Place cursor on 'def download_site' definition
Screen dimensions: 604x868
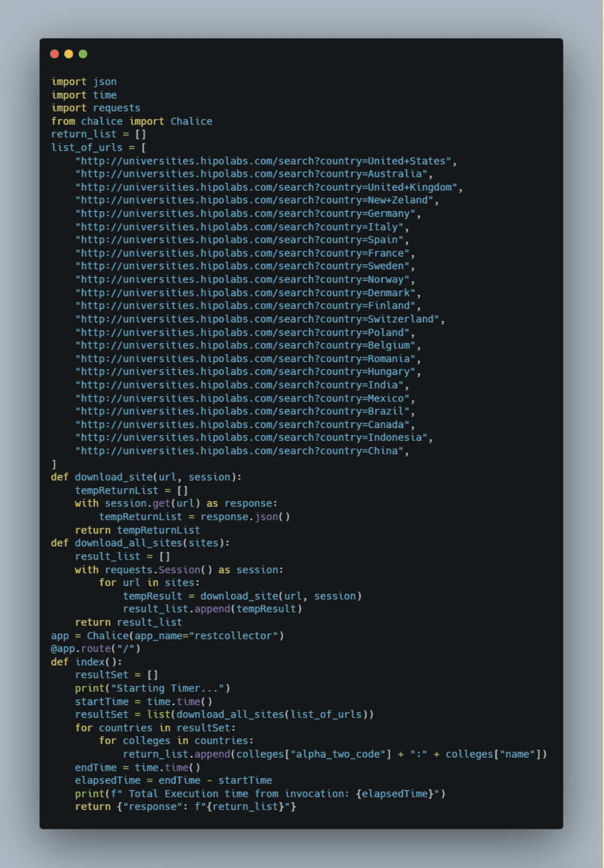point(146,477)
